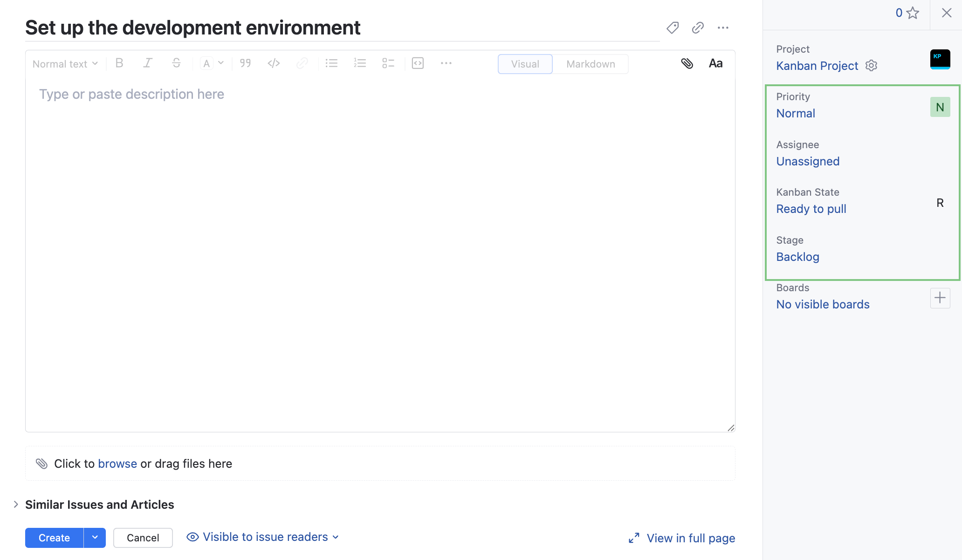Switch the editor to Visual mode
Viewport: 962px width, 560px height.
(x=525, y=64)
